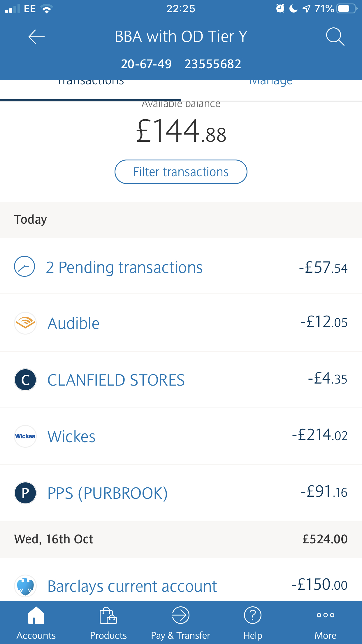Image resolution: width=362 pixels, height=644 pixels.
Task: Tap the Clanfield Stores 'C' icon
Action: tap(25, 380)
